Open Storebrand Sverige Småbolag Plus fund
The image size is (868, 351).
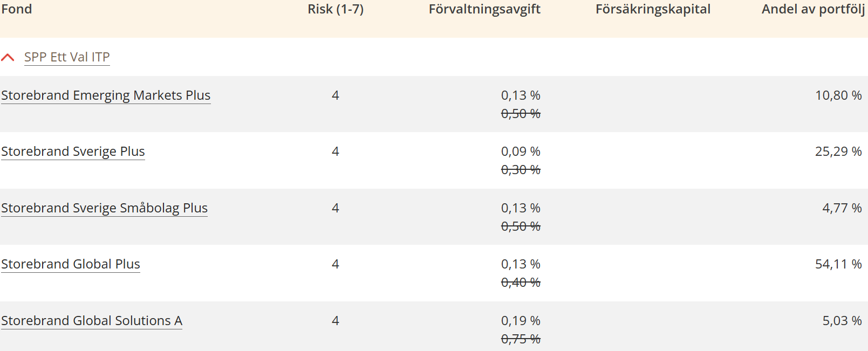coord(104,208)
